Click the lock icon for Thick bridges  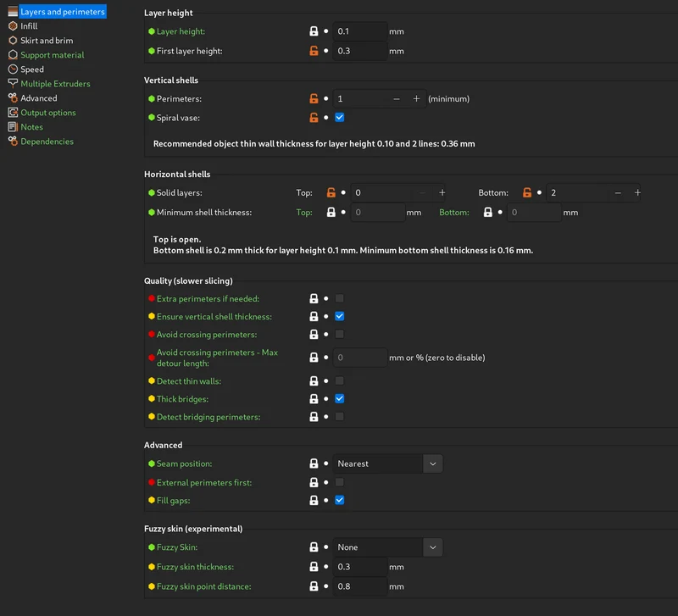pyautogui.click(x=314, y=399)
